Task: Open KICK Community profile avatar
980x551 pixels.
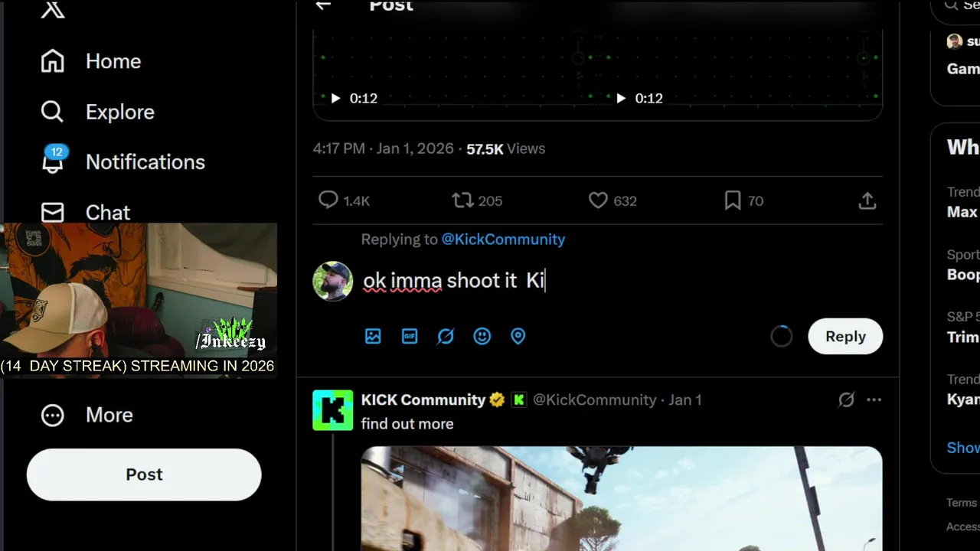Action: click(333, 410)
